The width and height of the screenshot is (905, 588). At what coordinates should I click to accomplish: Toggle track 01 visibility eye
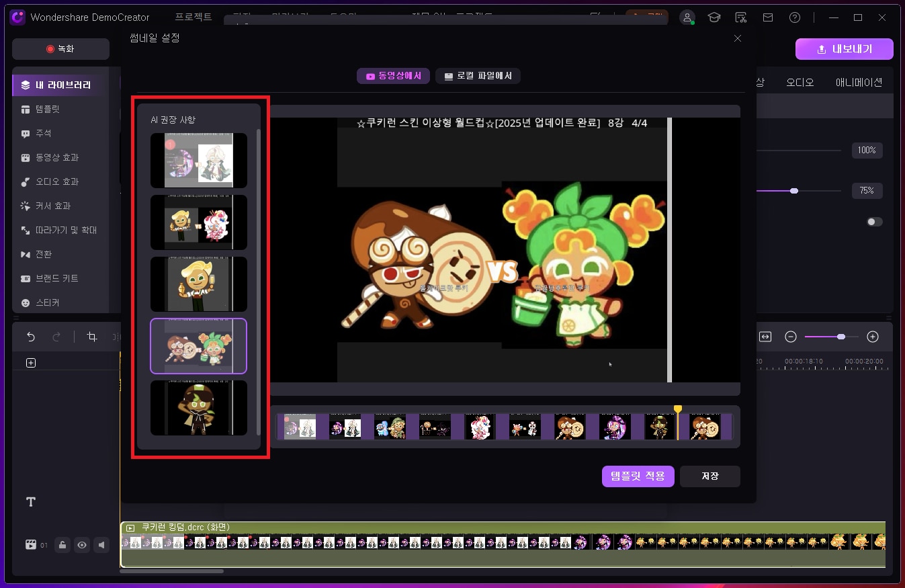point(82,545)
